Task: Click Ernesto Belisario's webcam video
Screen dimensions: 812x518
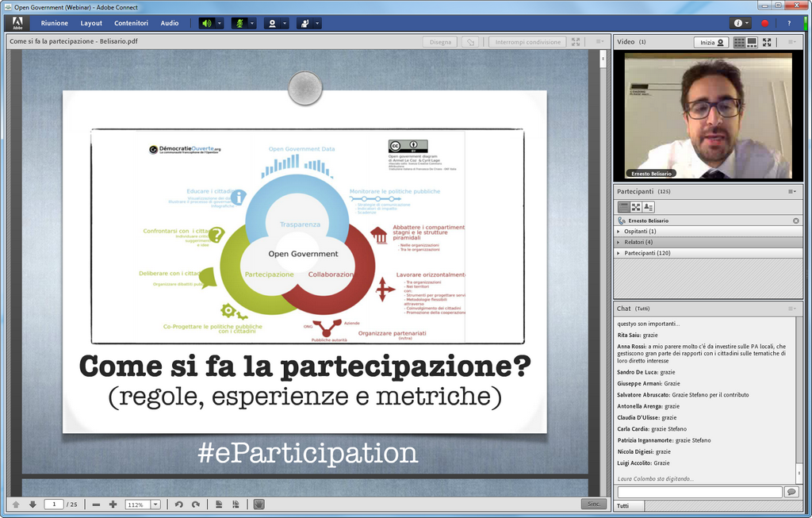Action: coord(708,115)
